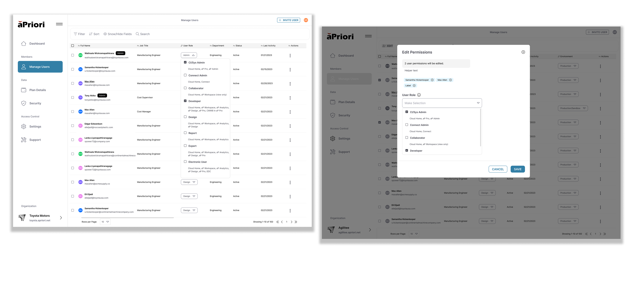Click SAVE in Edit Permissions dialog
The image size is (644, 281).
[518, 169]
